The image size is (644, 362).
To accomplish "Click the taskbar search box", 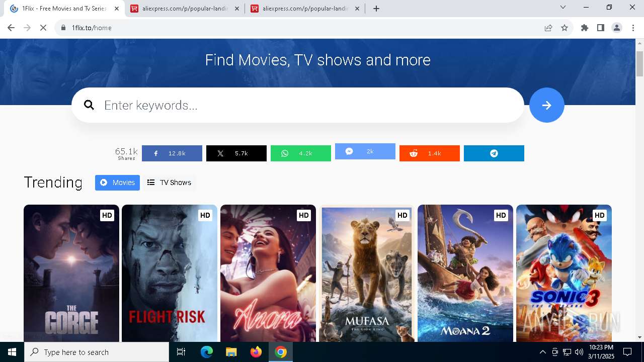I will 97,352.
